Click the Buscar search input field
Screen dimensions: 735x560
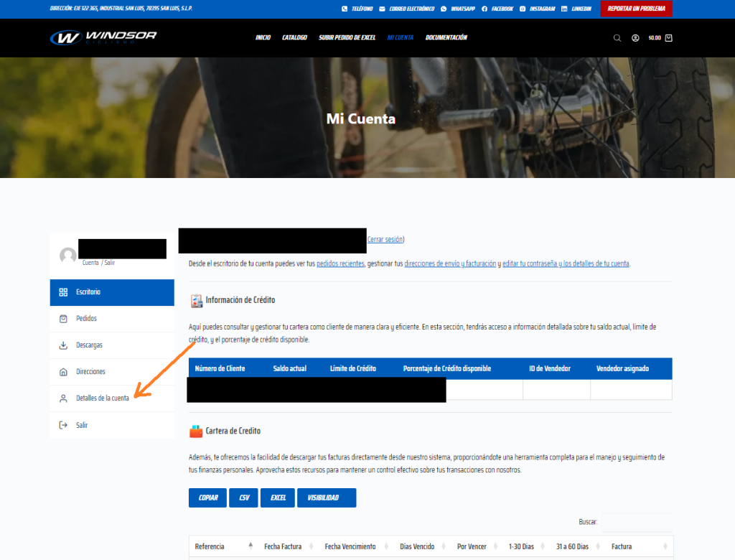(637, 522)
